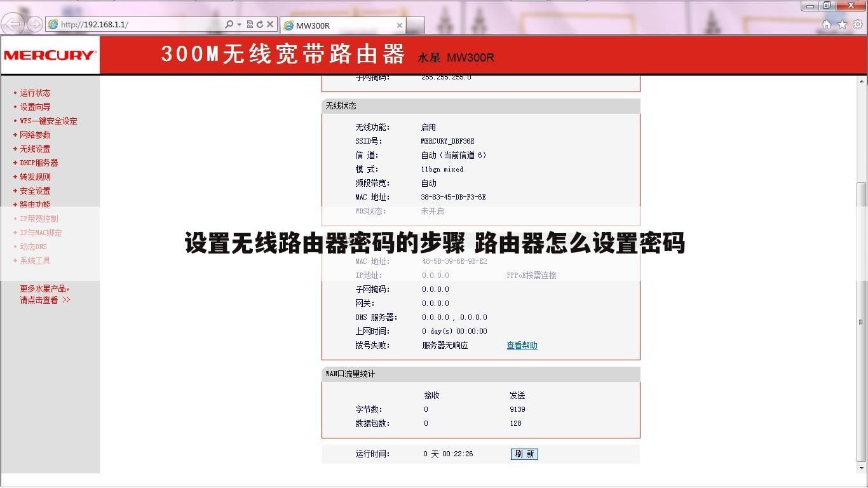Click the browser forward arrow button
This screenshot has width=868, height=488.
[34, 24]
